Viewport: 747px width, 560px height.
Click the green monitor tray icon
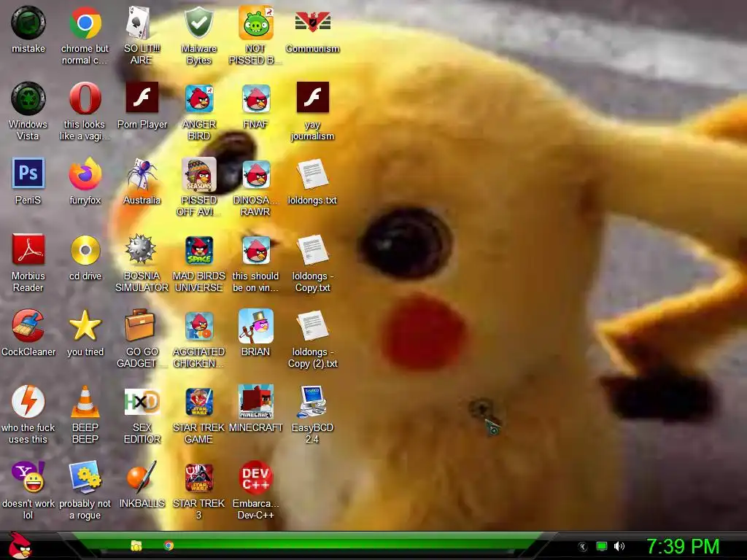(x=602, y=547)
